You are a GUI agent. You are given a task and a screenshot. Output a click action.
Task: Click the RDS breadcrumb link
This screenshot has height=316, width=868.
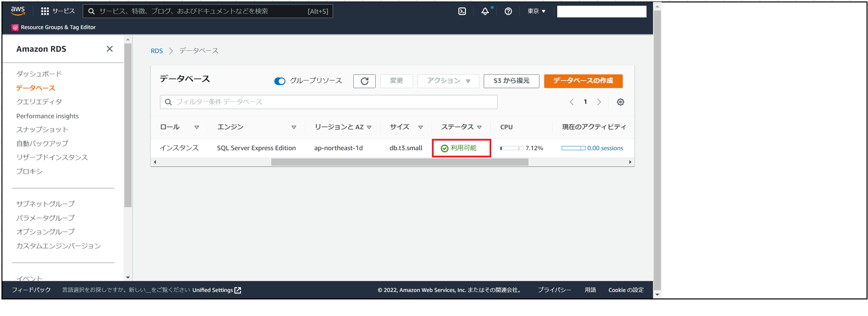(x=157, y=51)
